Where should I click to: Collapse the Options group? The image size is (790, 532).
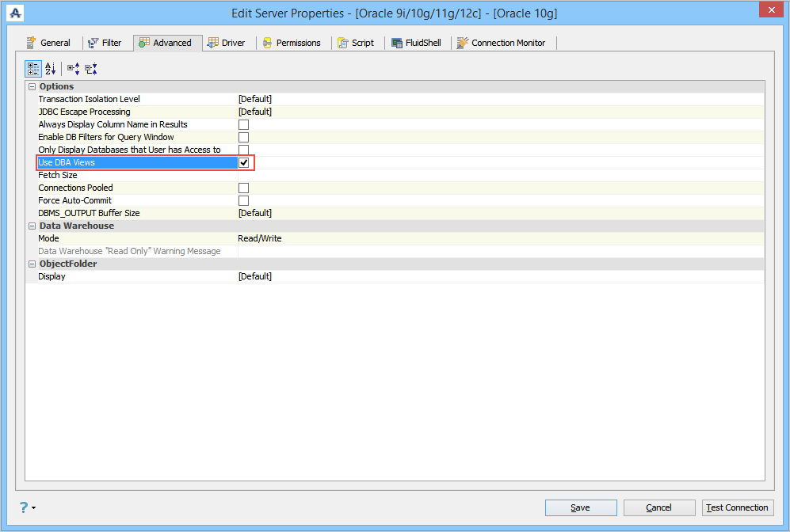pos(32,86)
